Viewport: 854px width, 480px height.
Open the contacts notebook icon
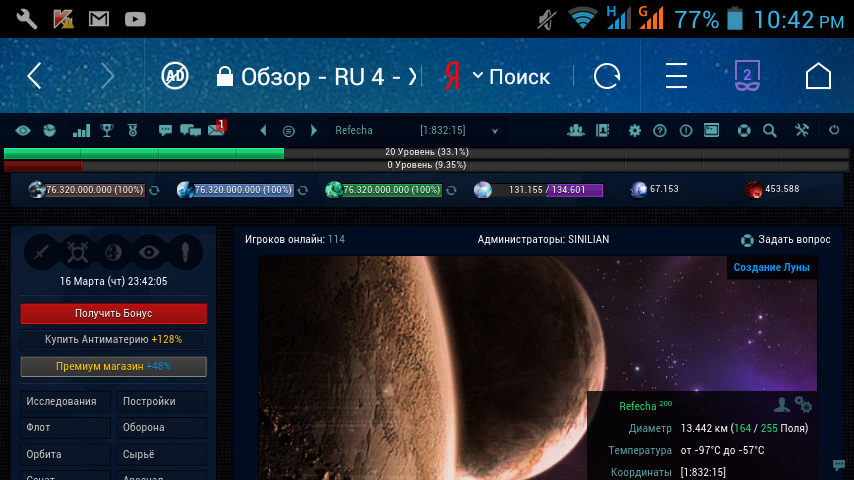tap(602, 131)
